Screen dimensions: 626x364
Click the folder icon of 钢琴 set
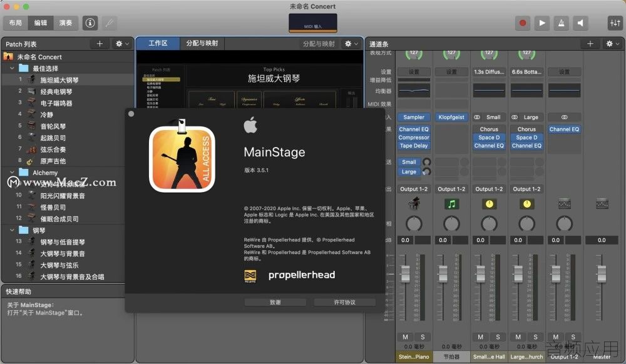24,230
